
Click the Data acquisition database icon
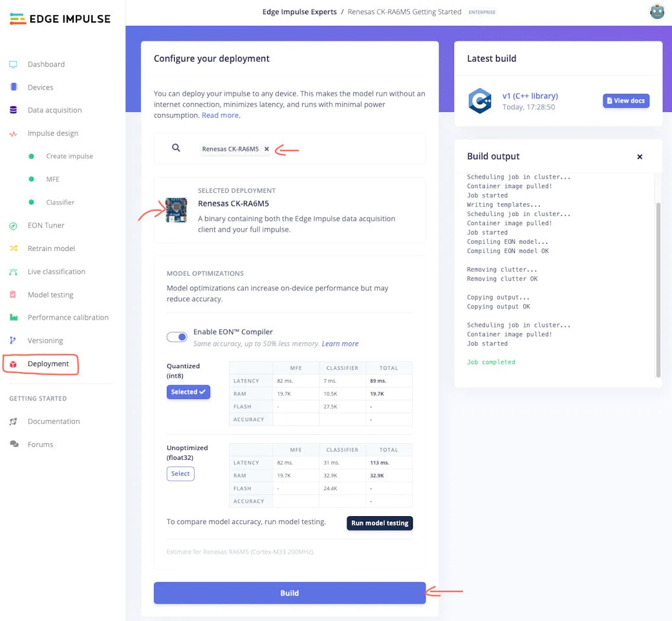(14, 110)
